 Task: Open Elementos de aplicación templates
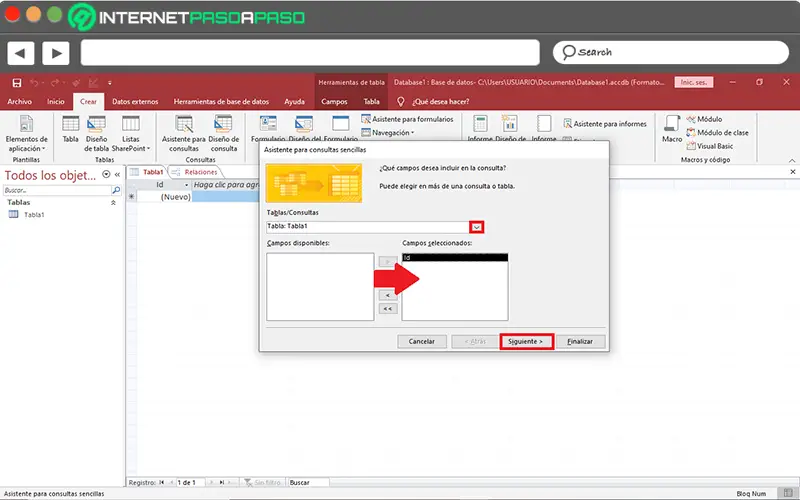26,134
